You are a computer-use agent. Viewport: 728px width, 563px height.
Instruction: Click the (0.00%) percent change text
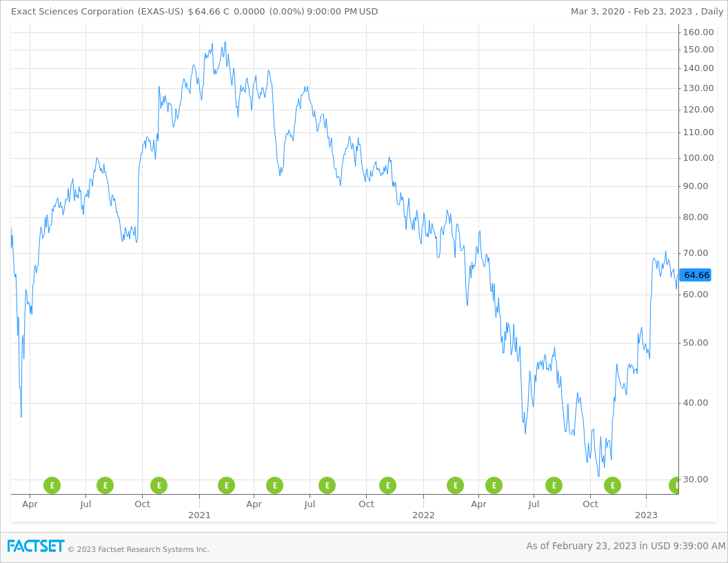pos(287,12)
